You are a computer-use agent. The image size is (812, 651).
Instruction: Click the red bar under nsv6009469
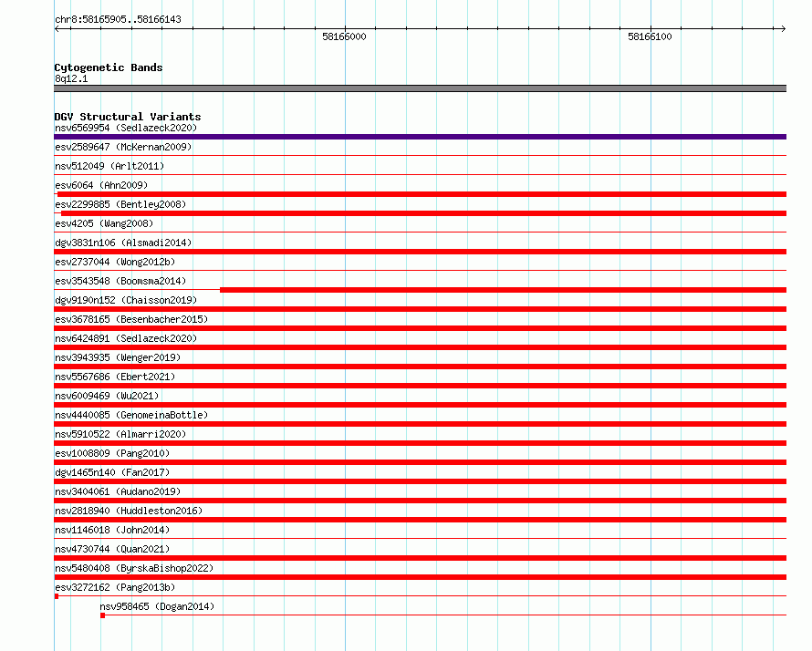420,405
